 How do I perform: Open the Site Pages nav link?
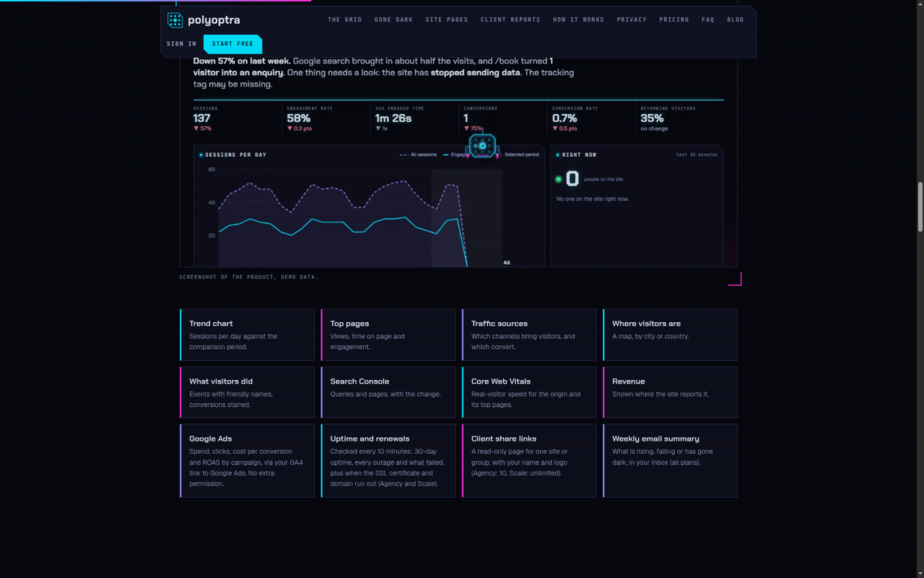(x=447, y=20)
